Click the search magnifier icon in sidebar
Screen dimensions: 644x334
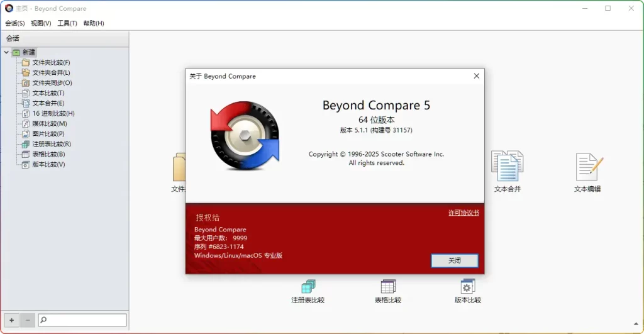pyautogui.click(x=43, y=320)
